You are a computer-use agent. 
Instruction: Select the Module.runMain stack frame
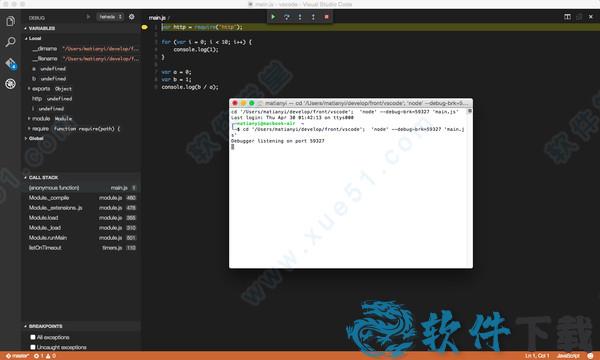coord(82,238)
